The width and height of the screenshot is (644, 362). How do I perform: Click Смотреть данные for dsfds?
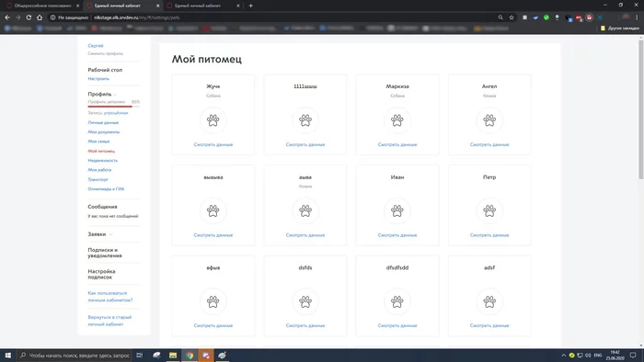305,325
